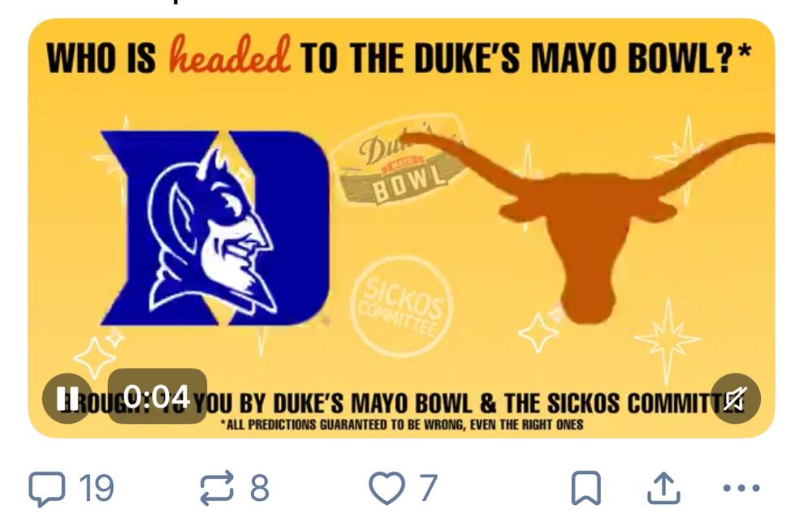The image size is (812, 522).
Task: Click the disclaimer fine print text
Action: coord(402,423)
